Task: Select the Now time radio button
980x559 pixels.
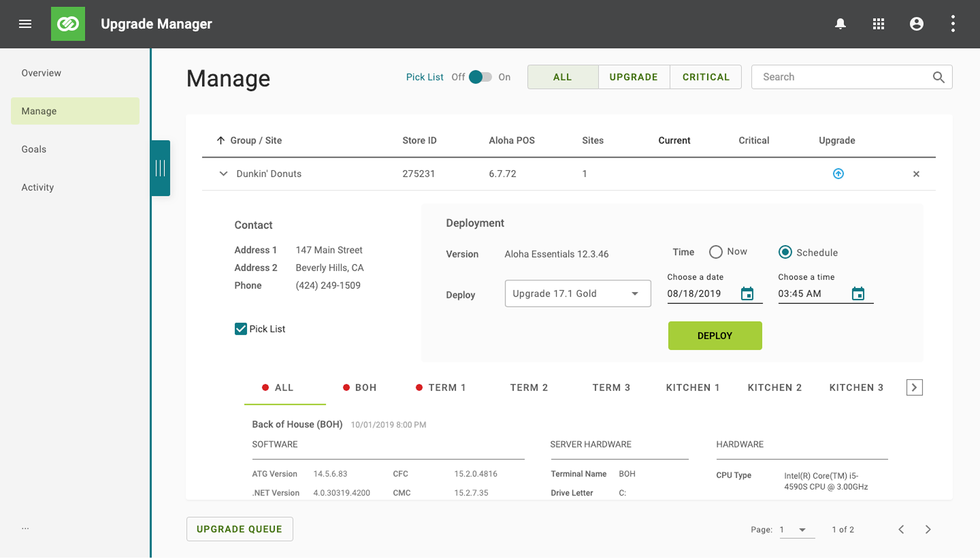Action: pyautogui.click(x=716, y=252)
